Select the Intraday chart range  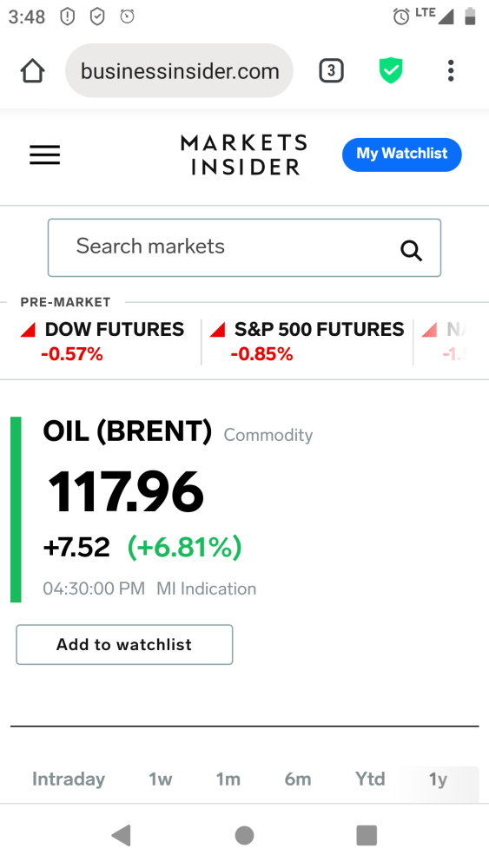(69, 779)
